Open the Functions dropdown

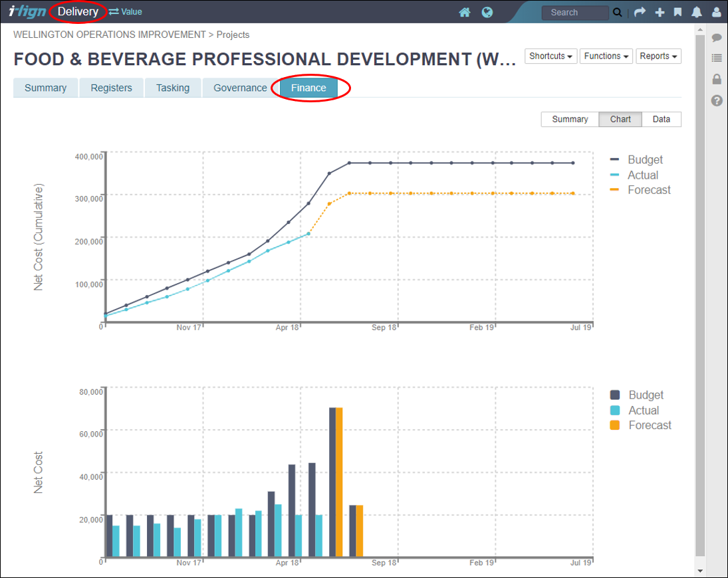(606, 56)
